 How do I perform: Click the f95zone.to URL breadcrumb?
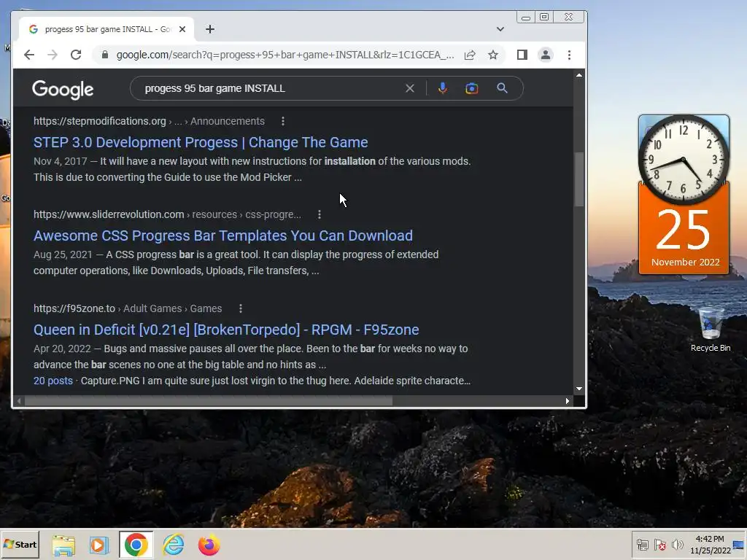click(x=128, y=308)
